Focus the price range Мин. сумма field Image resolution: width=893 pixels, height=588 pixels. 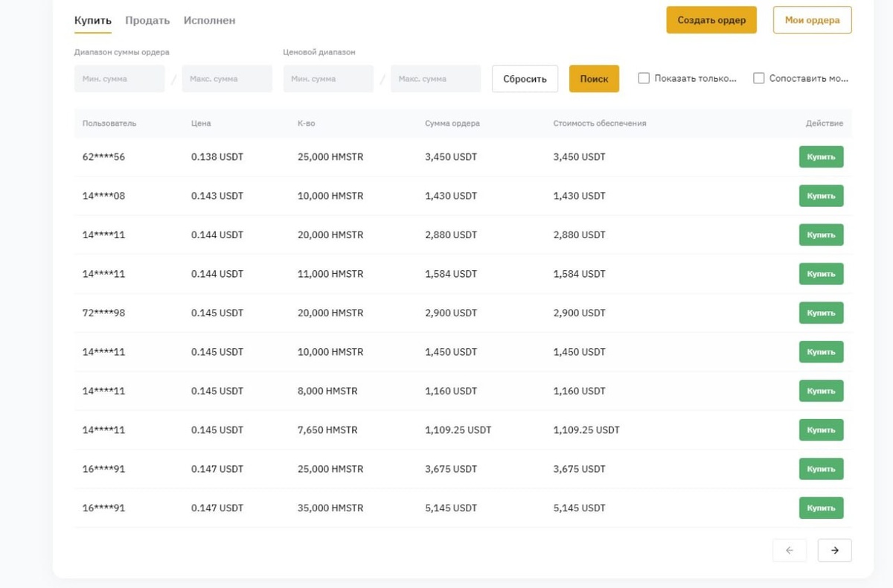coord(328,79)
